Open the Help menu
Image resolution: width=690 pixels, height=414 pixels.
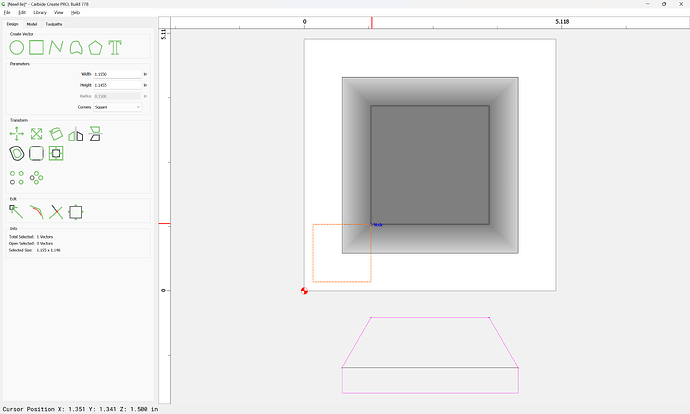point(76,13)
